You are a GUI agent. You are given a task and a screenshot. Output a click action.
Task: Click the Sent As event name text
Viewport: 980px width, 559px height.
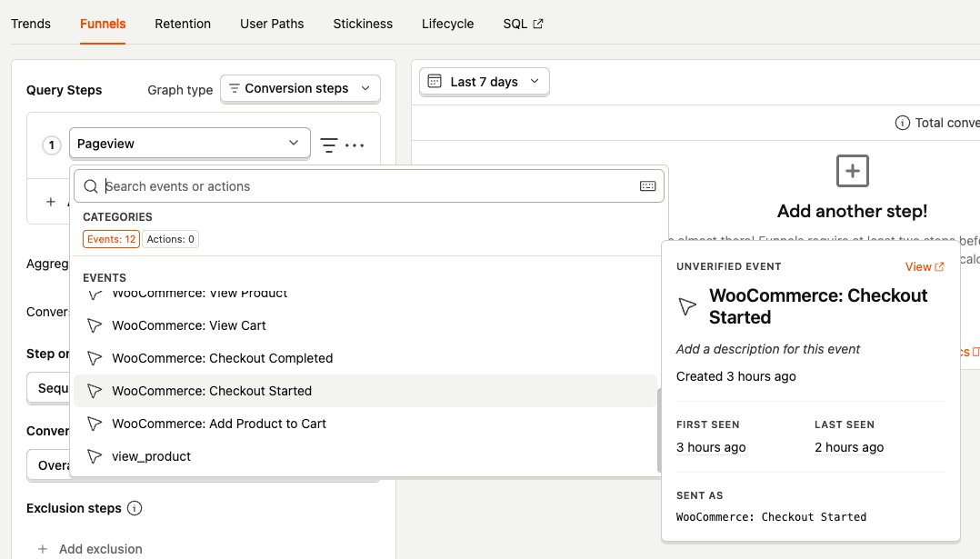coord(771,517)
